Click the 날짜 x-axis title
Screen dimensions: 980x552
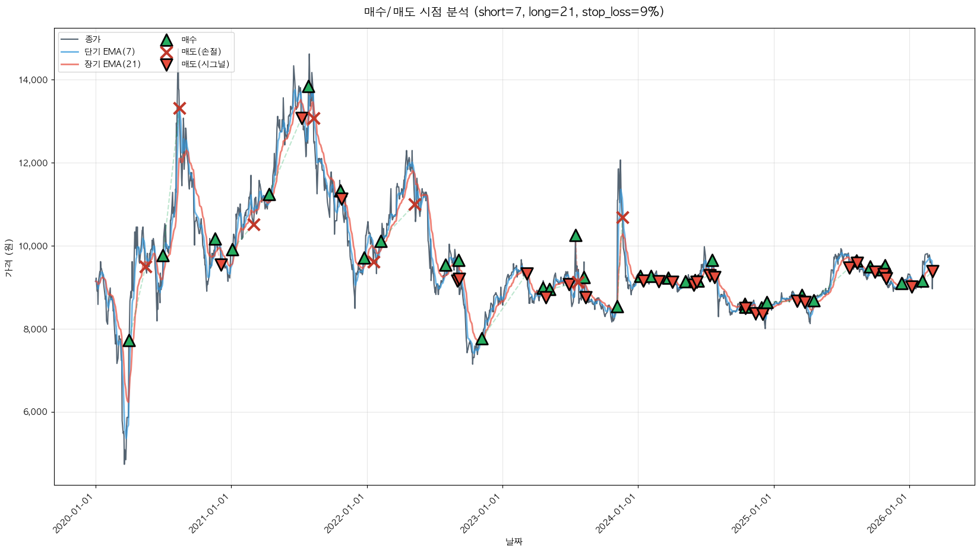[x=514, y=541]
